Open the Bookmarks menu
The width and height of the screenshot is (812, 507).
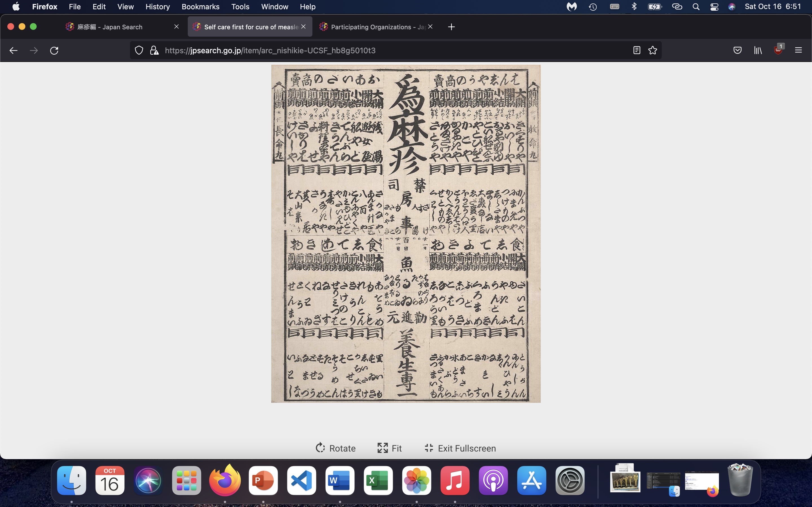(x=200, y=7)
